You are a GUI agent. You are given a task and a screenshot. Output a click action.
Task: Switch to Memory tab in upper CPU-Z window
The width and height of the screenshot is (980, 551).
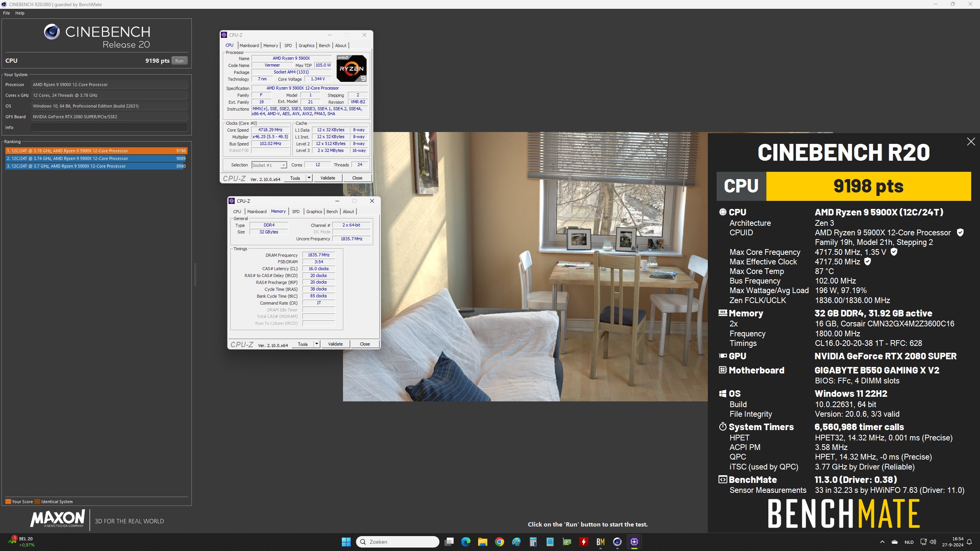(271, 46)
